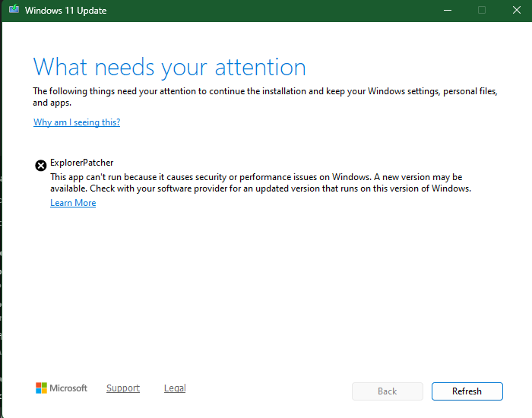532x418 pixels.
Task: Select the ExplorerPatcher app name text
Action: pyautogui.click(x=82, y=163)
